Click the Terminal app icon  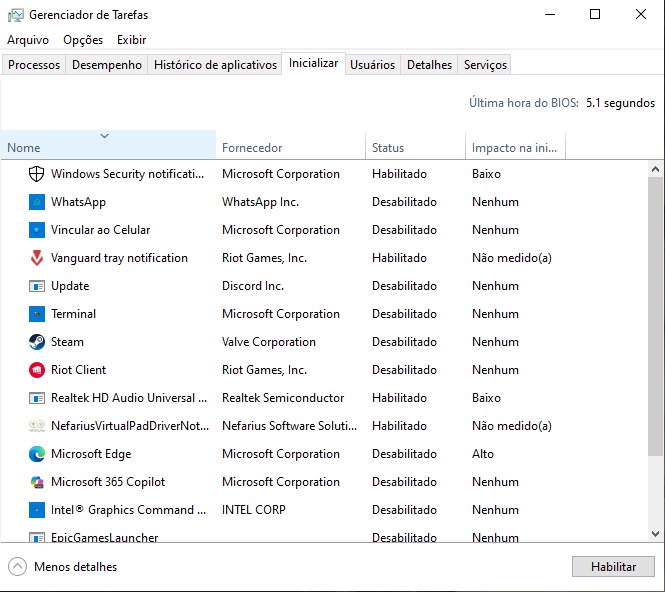click(36, 314)
